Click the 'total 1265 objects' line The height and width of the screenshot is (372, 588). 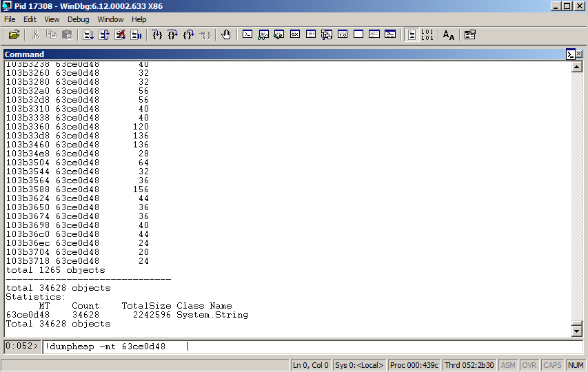(56, 270)
